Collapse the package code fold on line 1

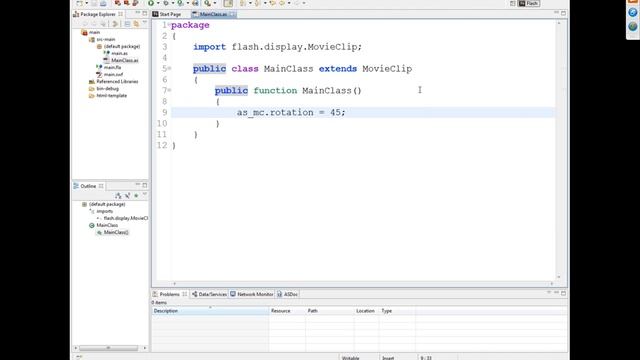[x=169, y=25]
